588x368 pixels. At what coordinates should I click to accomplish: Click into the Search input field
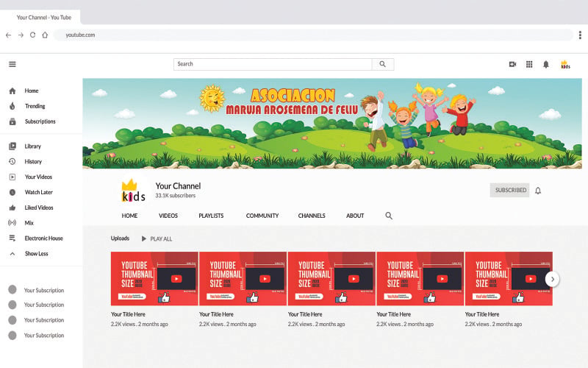[x=273, y=64]
